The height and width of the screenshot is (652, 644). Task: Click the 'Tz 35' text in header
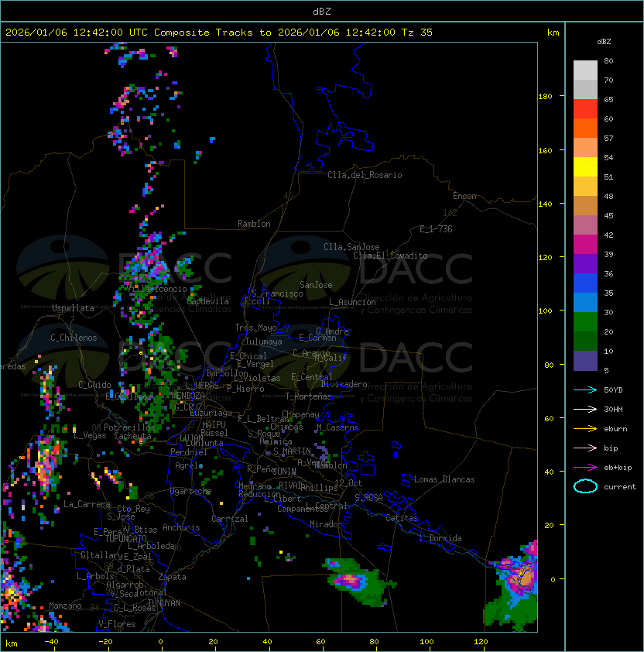pyautogui.click(x=417, y=33)
